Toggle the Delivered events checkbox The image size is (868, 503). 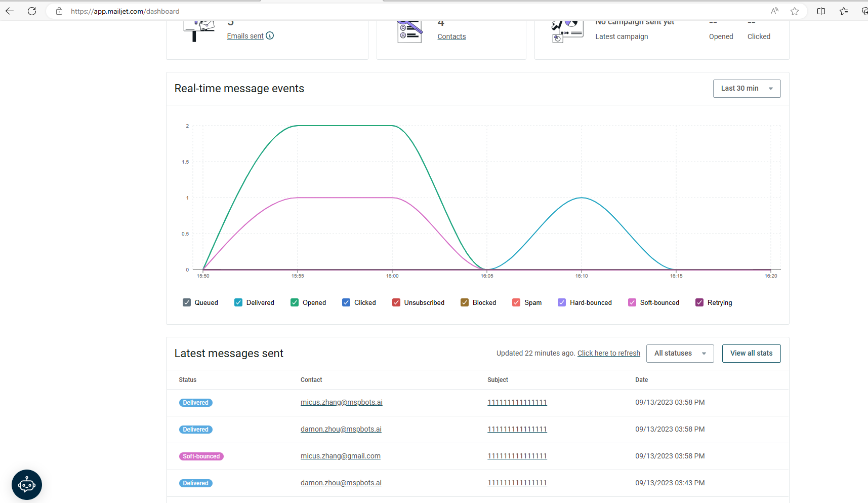tap(238, 302)
